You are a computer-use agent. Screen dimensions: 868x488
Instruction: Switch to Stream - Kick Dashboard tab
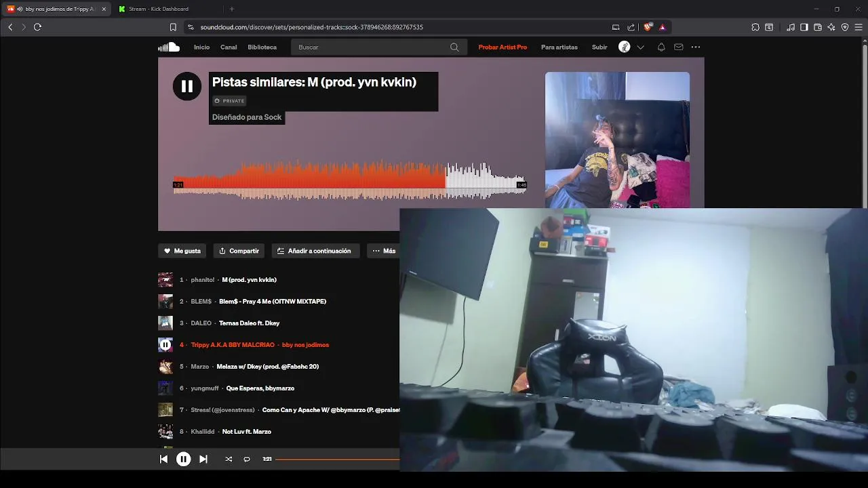tap(166, 9)
